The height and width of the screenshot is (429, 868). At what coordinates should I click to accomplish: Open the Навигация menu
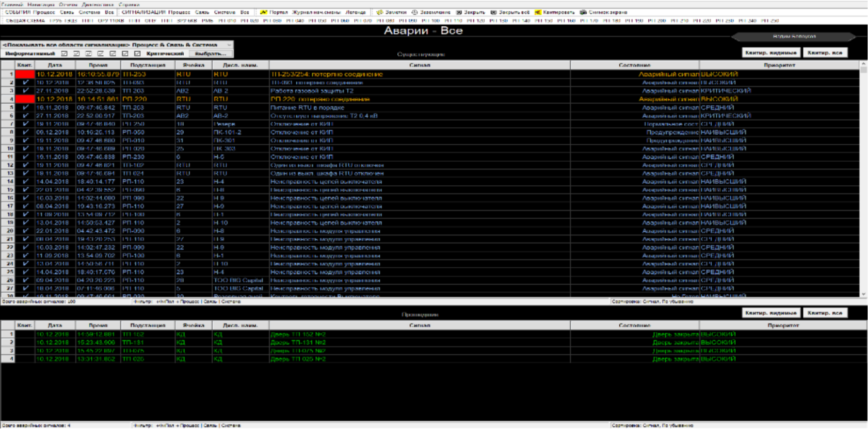pos(40,4)
